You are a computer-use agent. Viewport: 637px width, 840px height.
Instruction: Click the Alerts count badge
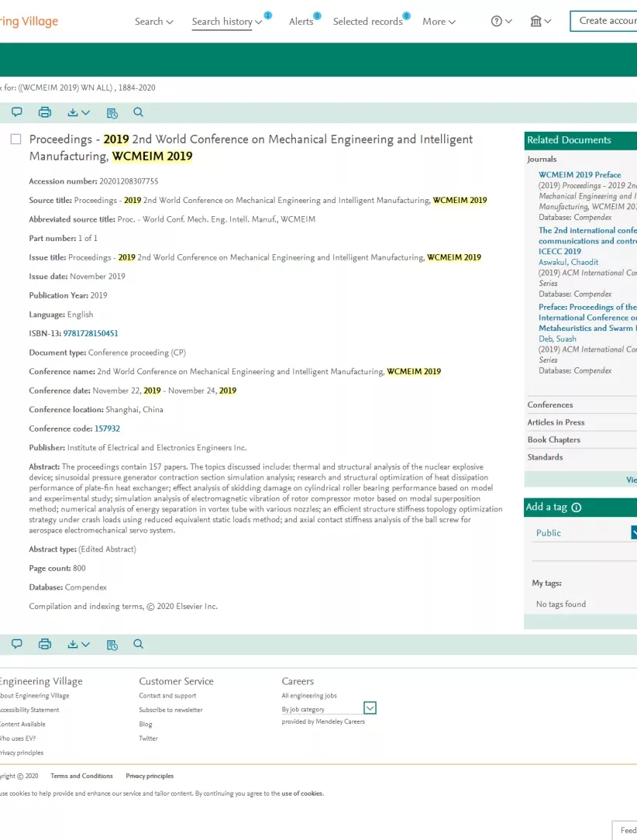pyautogui.click(x=317, y=15)
